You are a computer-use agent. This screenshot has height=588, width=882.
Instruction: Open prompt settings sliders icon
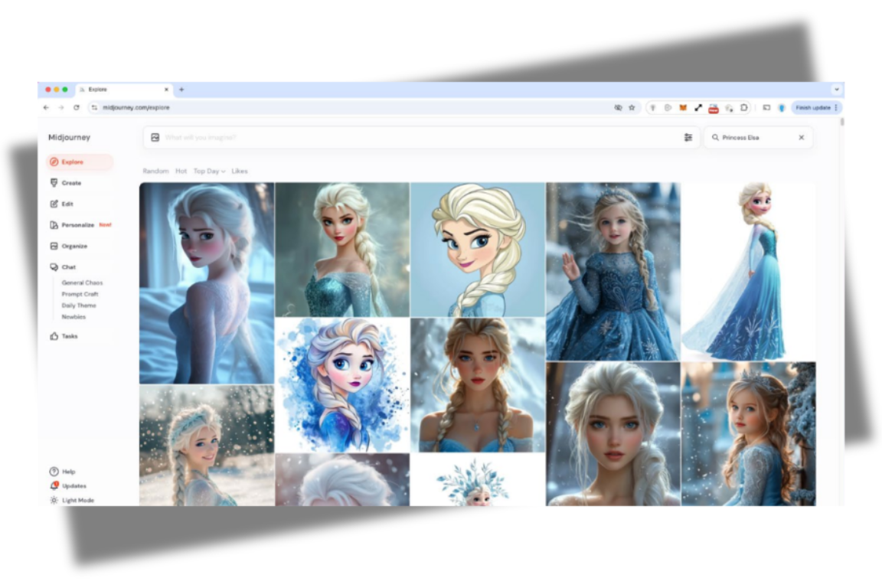(688, 137)
